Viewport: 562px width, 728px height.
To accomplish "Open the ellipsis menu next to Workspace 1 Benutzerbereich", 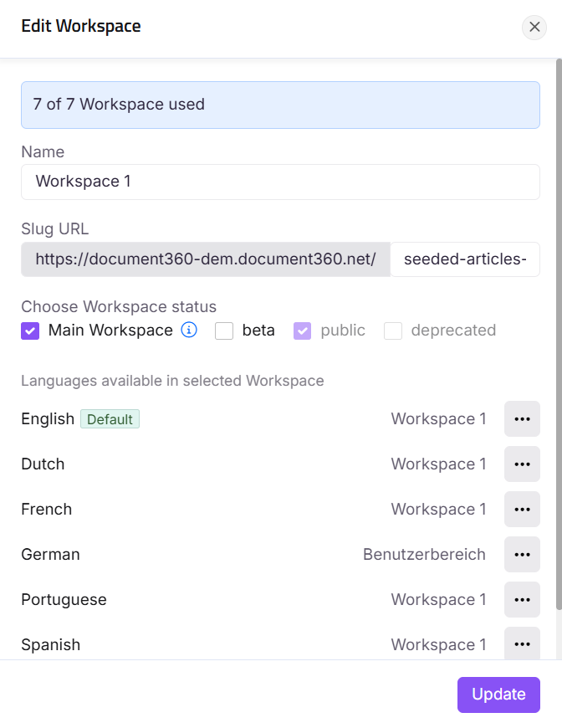I will pos(522,554).
